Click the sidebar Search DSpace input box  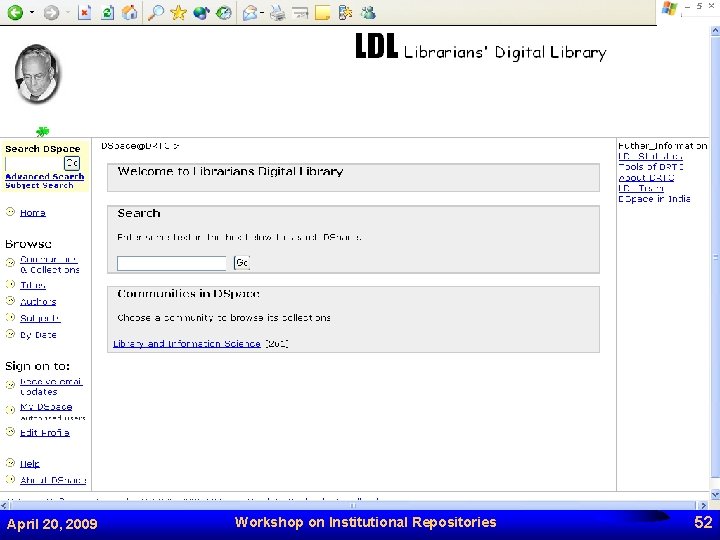click(x=34, y=163)
